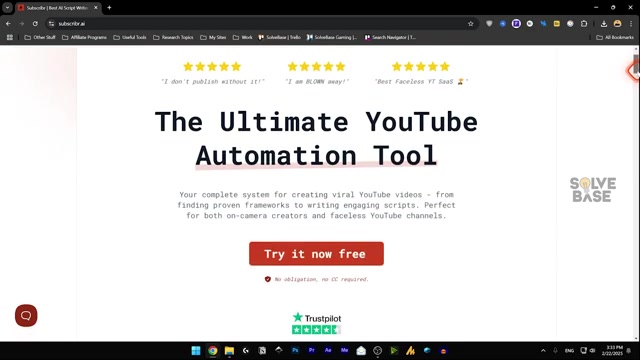Launch Photoshop from the taskbar
The height and width of the screenshot is (360, 640).
pos(295,351)
